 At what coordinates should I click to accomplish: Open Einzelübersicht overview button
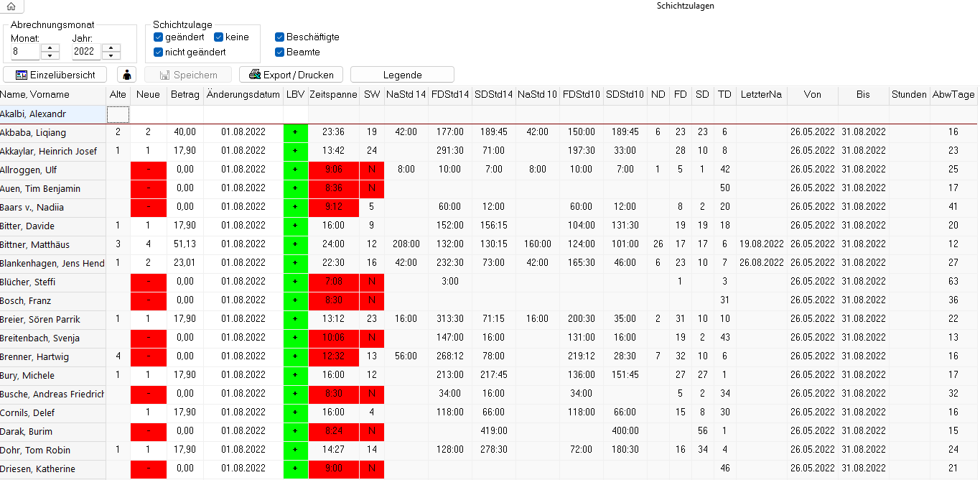pos(55,75)
